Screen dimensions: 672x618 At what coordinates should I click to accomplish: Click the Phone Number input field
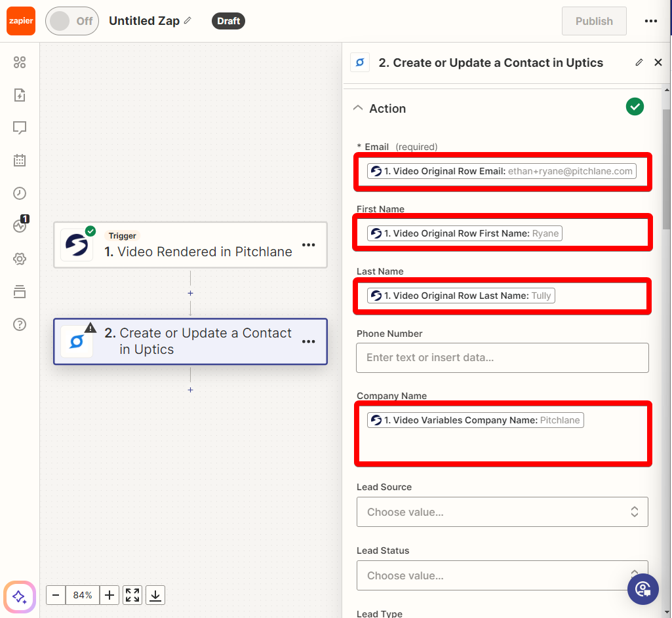tap(502, 358)
